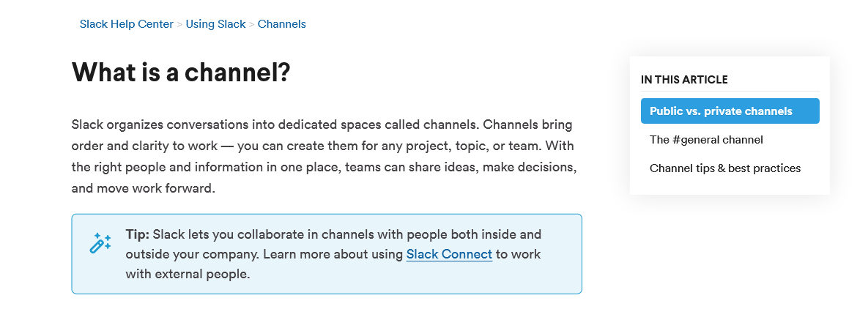Click the IN THIS ARTICLE header
This screenshot has height=320, width=868.
click(684, 80)
